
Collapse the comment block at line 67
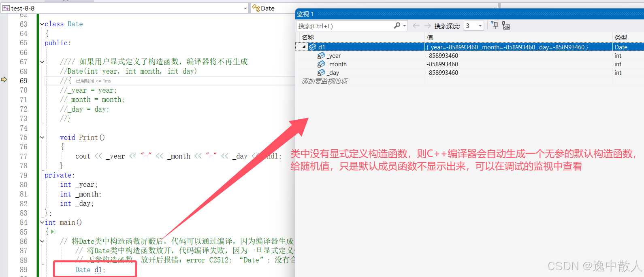point(42,62)
